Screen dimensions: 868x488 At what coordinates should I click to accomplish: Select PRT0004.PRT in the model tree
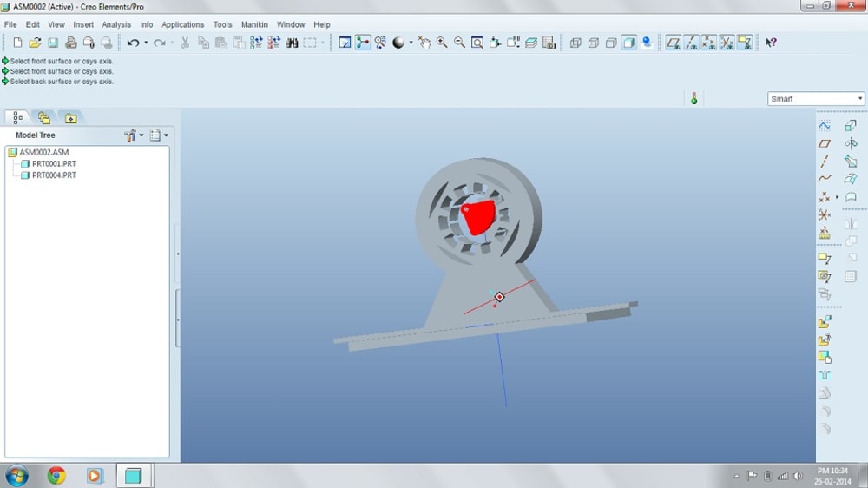coord(54,175)
